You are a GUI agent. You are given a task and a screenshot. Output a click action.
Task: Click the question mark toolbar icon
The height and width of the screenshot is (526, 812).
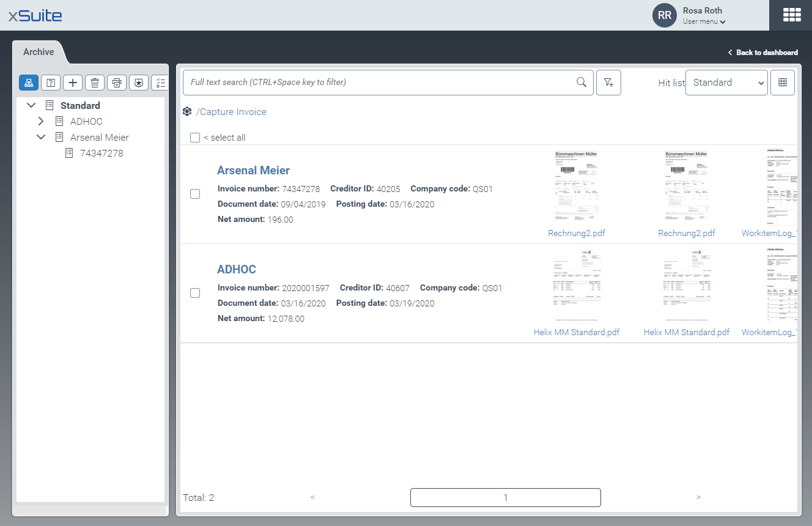click(x=51, y=83)
